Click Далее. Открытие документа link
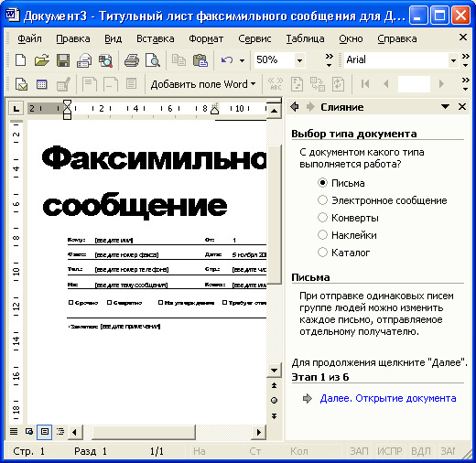476x463 pixels. (388, 398)
